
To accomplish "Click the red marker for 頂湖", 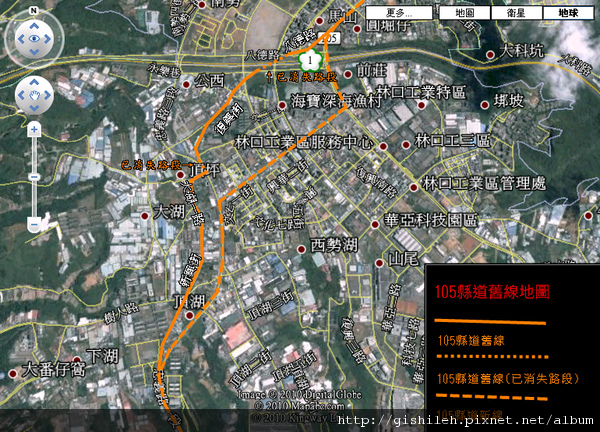I will click(x=189, y=315).
